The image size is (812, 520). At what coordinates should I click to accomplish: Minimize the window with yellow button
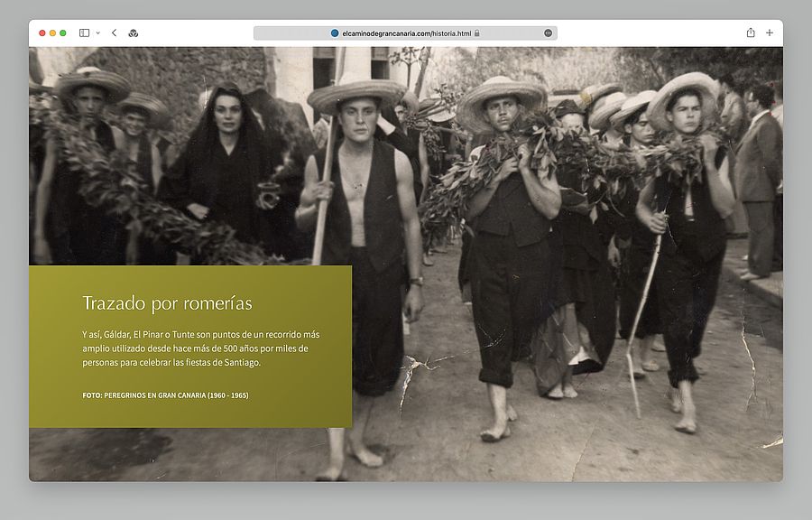[x=52, y=33]
